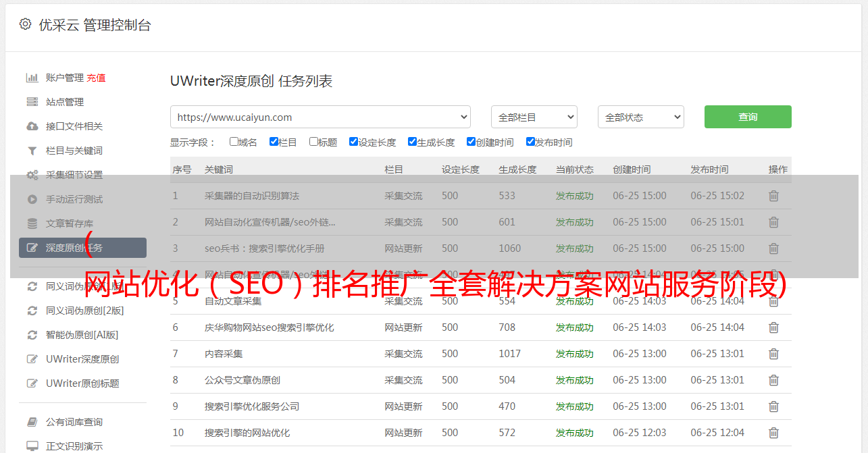868x453 pixels.
Task: Click trash icon for row 6 庆华购物网站
Action: [773, 327]
